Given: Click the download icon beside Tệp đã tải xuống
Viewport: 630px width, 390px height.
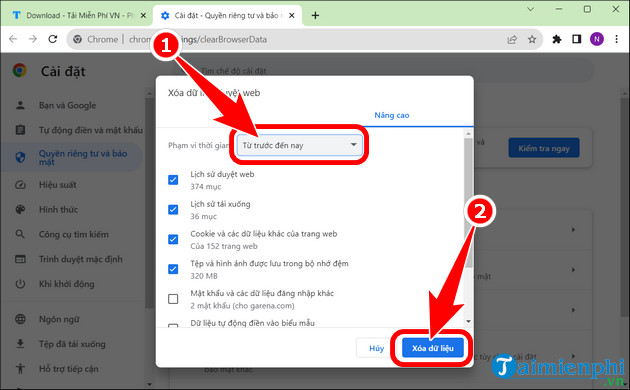Looking at the screenshot, I should click(20, 344).
